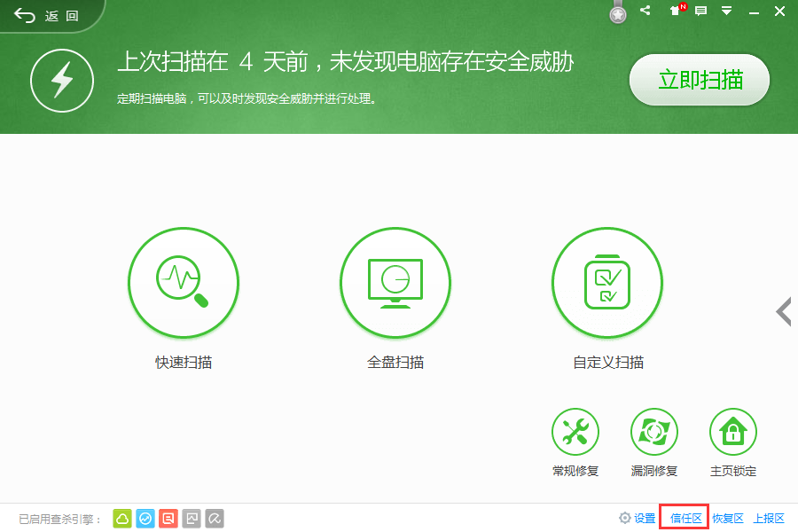798x532 pixels.
Task: Click the 快速扫描 label text
Action: pos(184,363)
